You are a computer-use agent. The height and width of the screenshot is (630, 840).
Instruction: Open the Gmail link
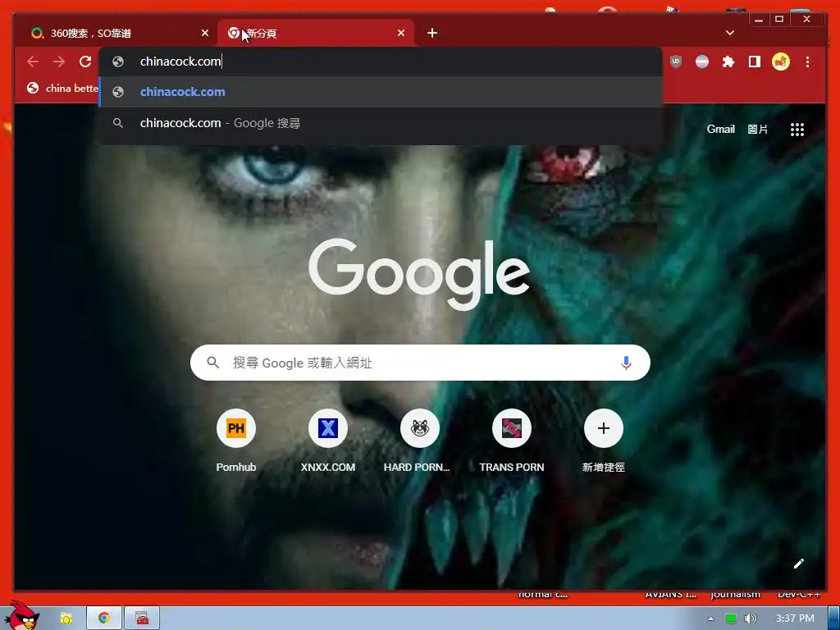[720, 129]
